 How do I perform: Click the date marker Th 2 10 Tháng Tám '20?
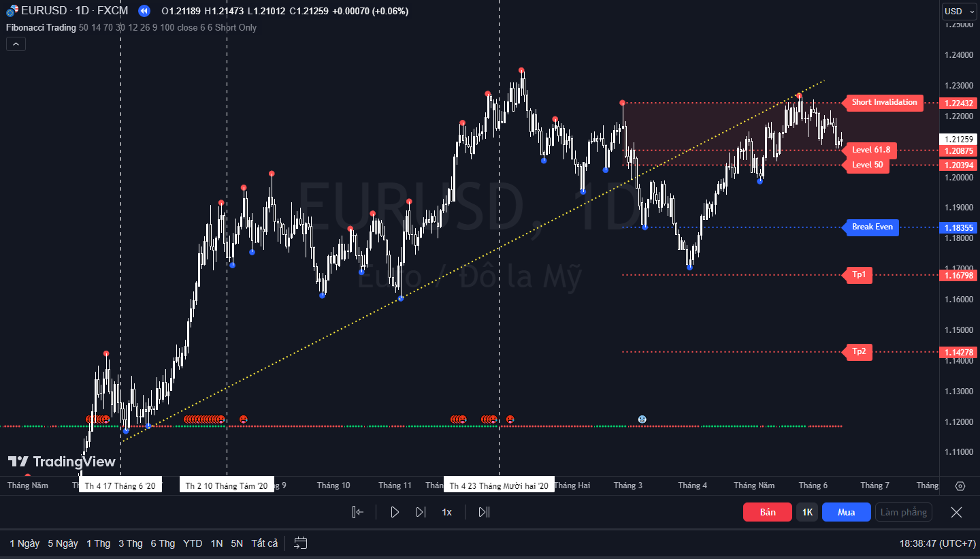coord(227,485)
